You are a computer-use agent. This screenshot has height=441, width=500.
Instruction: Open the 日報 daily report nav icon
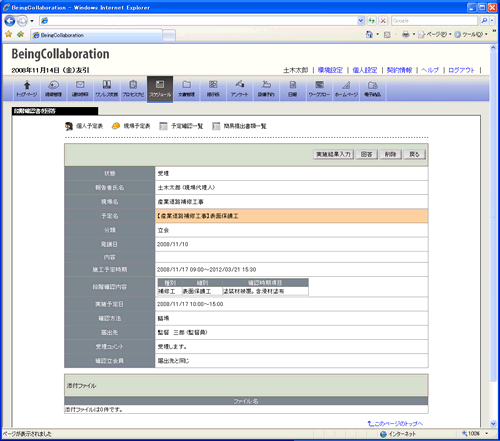[x=293, y=89]
